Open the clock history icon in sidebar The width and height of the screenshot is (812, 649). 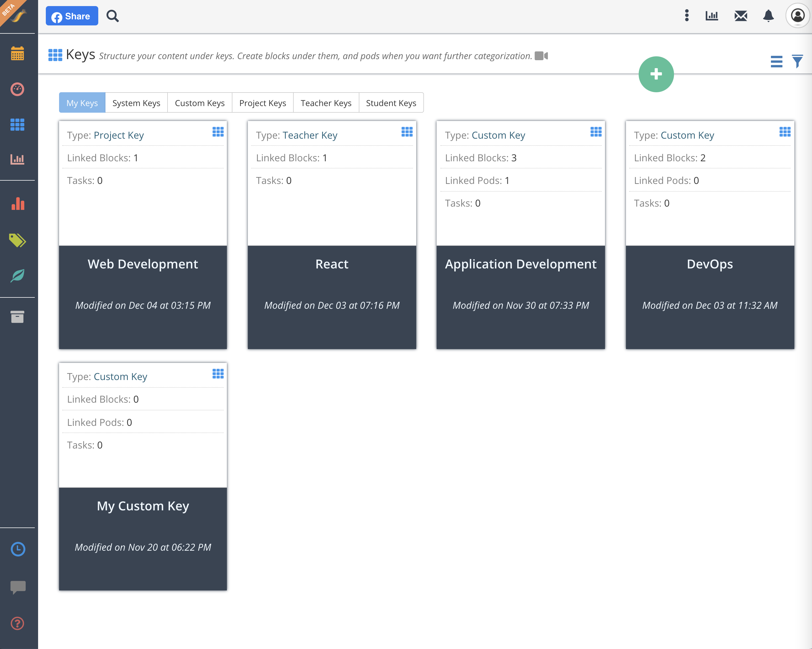point(18,549)
